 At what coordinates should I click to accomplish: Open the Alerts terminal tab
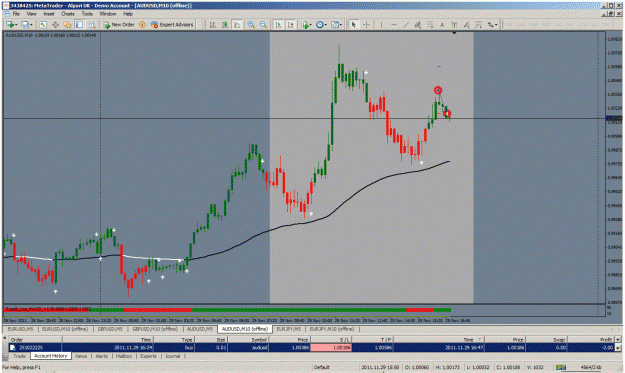point(102,356)
